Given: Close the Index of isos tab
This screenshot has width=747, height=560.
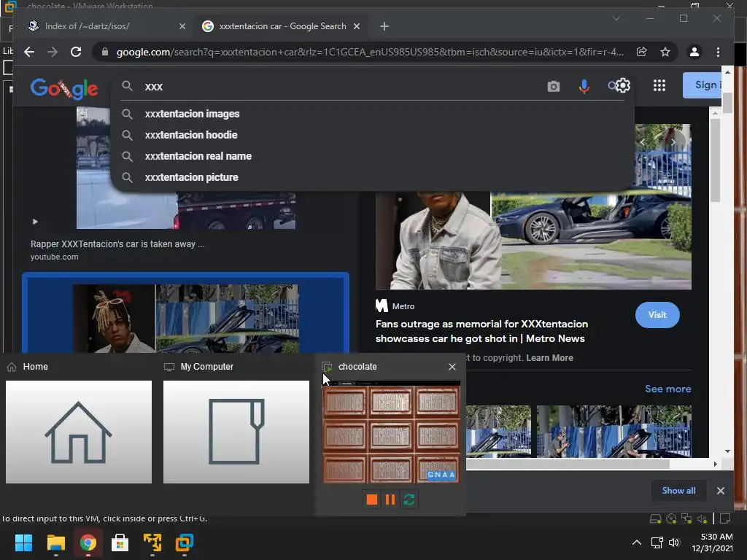Looking at the screenshot, I should (x=182, y=26).
